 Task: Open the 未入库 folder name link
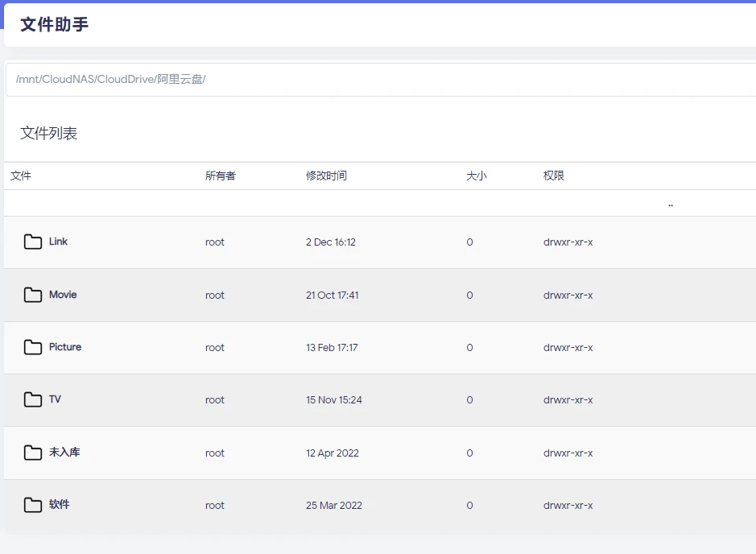click(64, 453)
